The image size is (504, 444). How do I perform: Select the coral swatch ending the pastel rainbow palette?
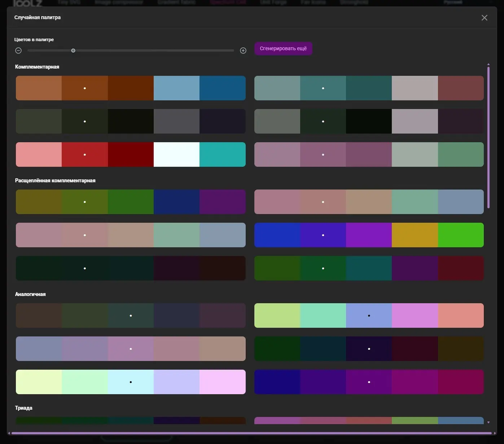coord(461,315)
